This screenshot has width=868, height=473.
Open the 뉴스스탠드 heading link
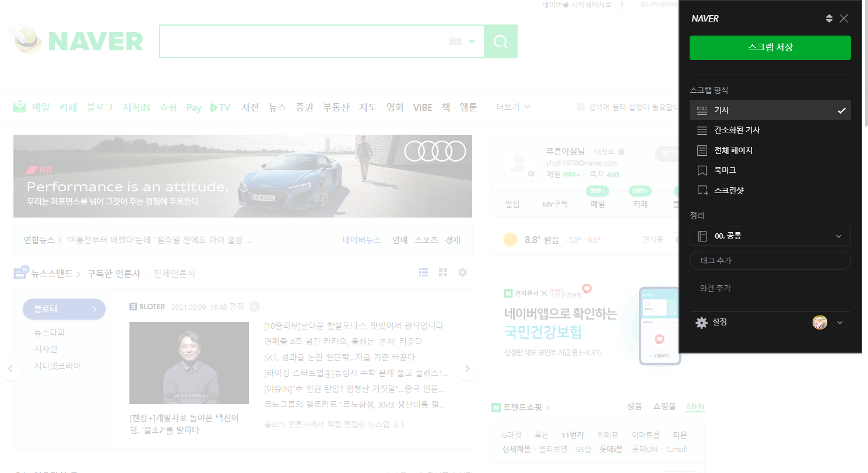coord(52,273)
